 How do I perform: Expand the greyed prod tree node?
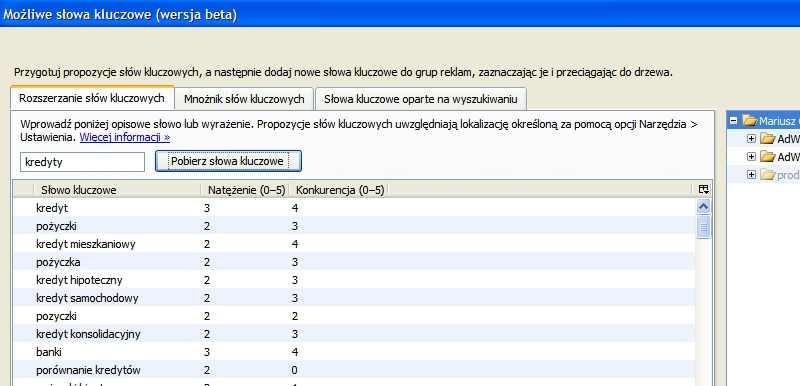[x=751, y=175]
